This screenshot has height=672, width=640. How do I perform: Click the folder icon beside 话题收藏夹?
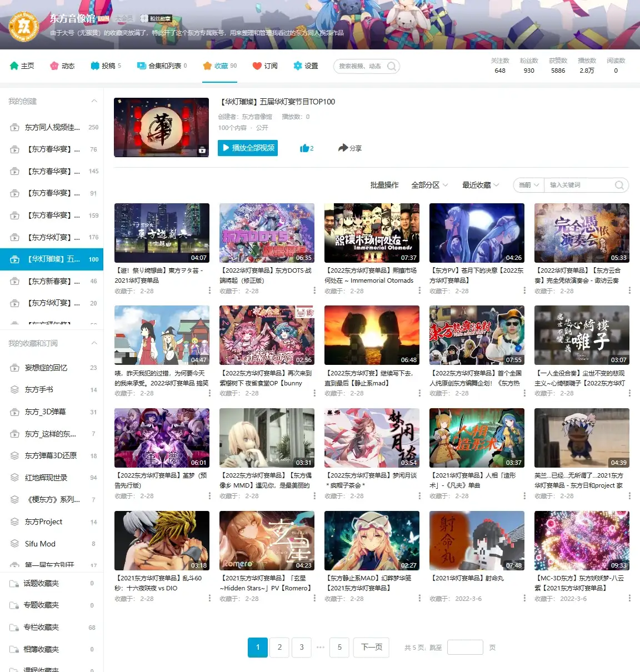click(x=14, y=583)
